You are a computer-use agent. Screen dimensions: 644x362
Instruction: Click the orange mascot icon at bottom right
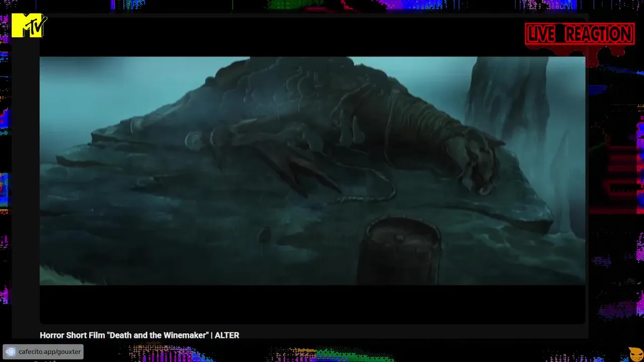[x=636, y=354]
